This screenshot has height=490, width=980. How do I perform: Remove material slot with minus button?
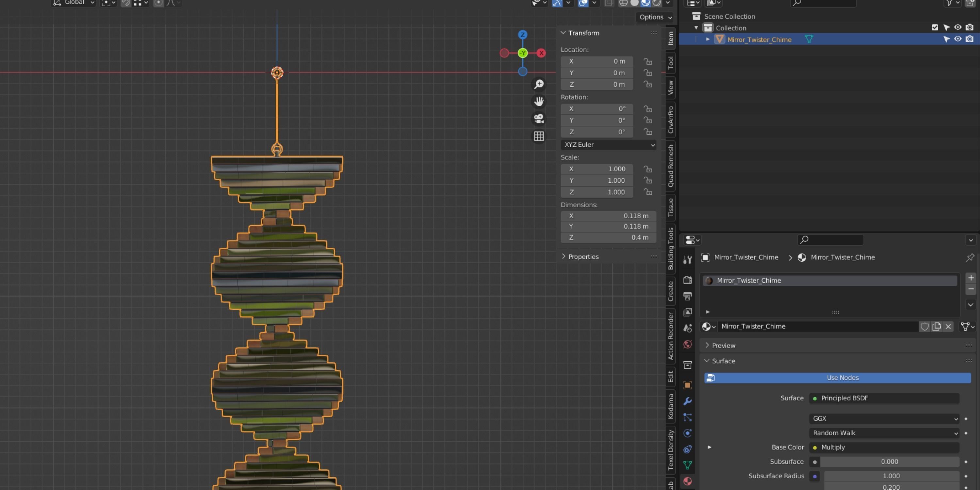[971, 289]
